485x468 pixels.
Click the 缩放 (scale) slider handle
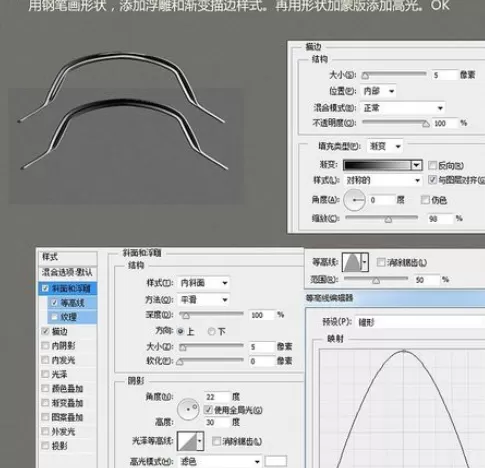(x=388, y=220)
